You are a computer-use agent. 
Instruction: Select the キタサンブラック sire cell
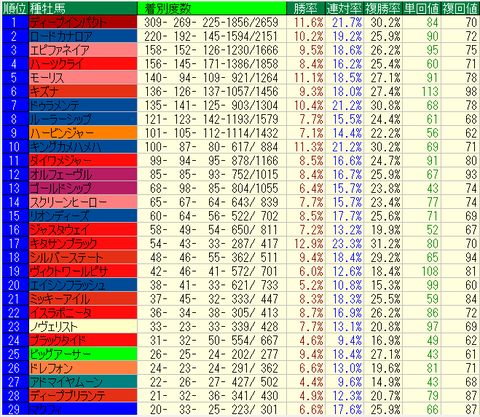[x=83, y=243]
